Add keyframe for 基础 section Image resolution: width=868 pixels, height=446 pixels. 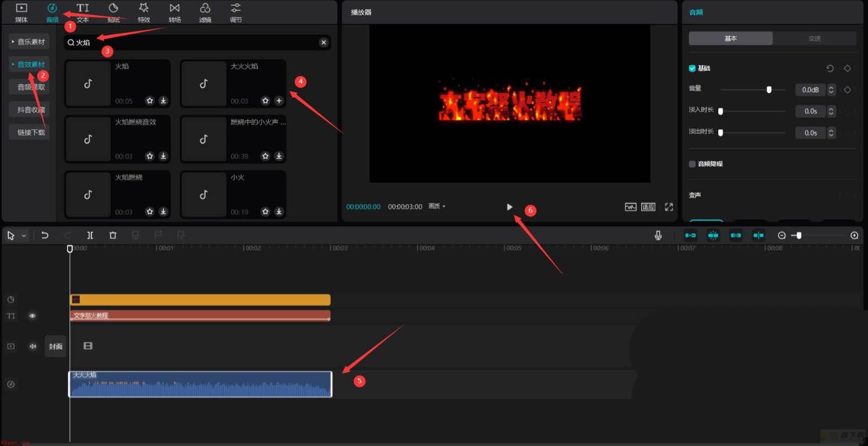click(847, 68)
